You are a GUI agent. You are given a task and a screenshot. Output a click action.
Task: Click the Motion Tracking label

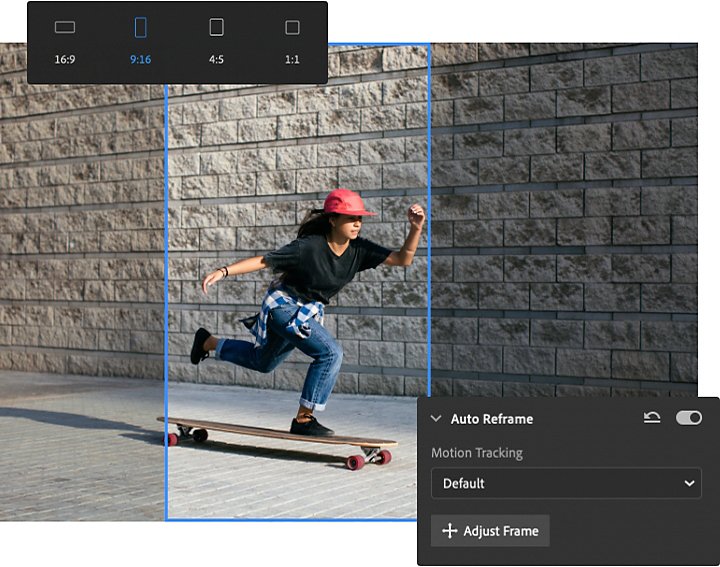pos(477,453)
